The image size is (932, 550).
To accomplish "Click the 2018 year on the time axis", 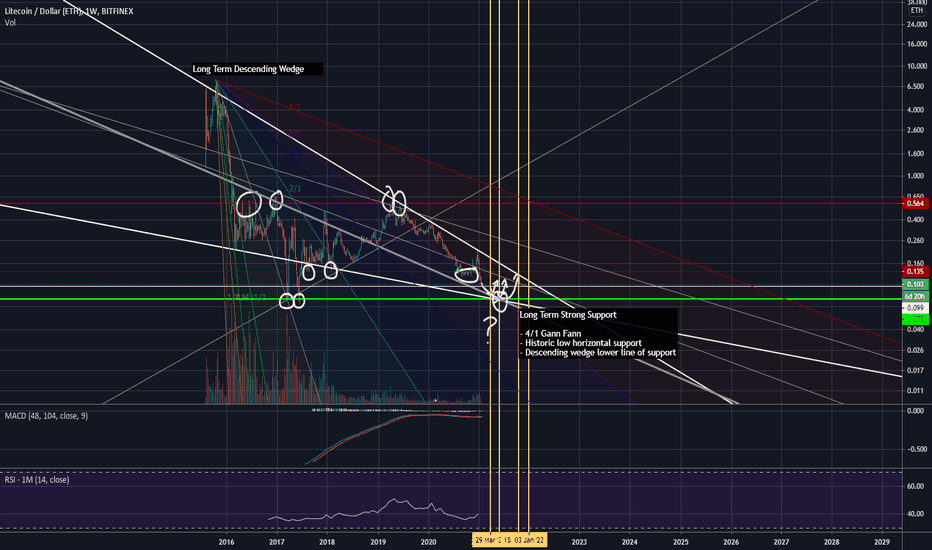I will (x=327, y=542).
